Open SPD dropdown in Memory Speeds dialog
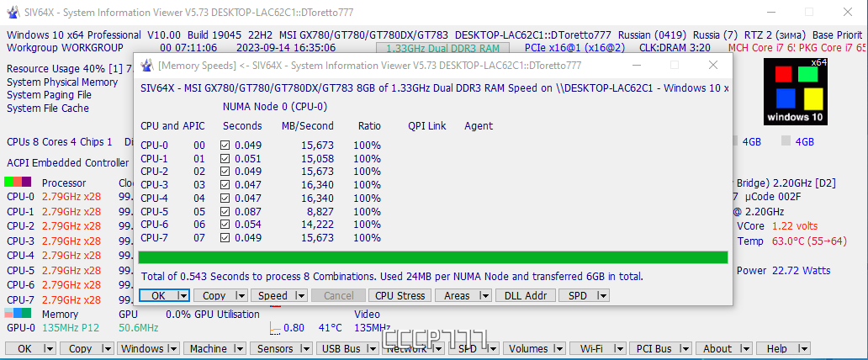 click(602, 296)
